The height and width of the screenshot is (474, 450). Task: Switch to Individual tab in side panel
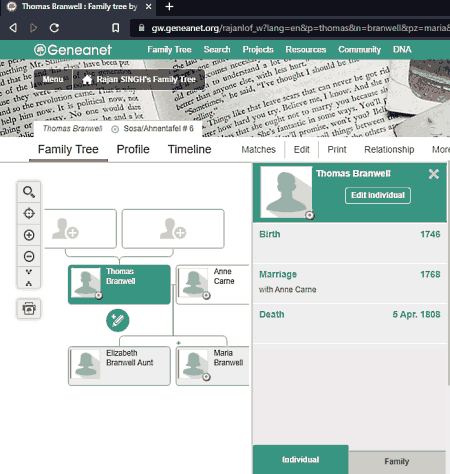tap(301, 460)
